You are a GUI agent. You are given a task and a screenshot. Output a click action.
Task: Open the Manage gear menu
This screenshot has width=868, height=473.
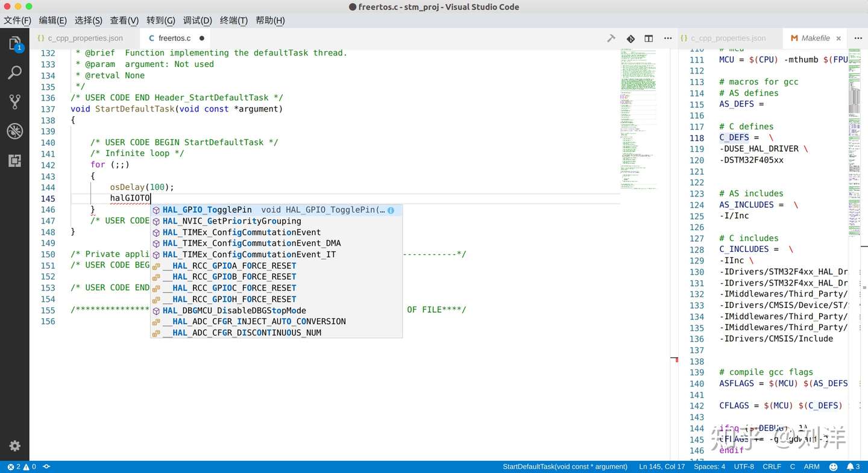(14, 446)
